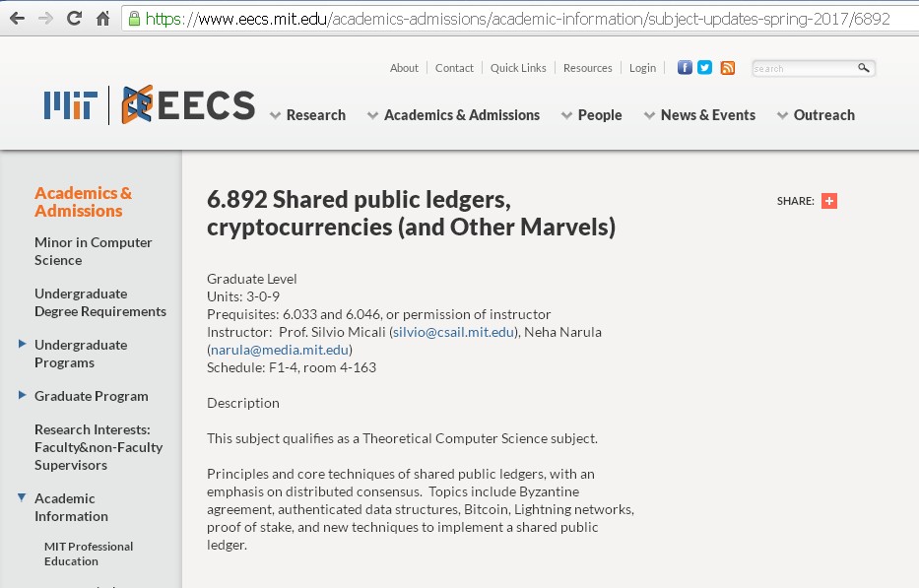The width and height of the screenshot is (919, 588).
Task: Expand the Research navigation menu
Action: [307, 115]
